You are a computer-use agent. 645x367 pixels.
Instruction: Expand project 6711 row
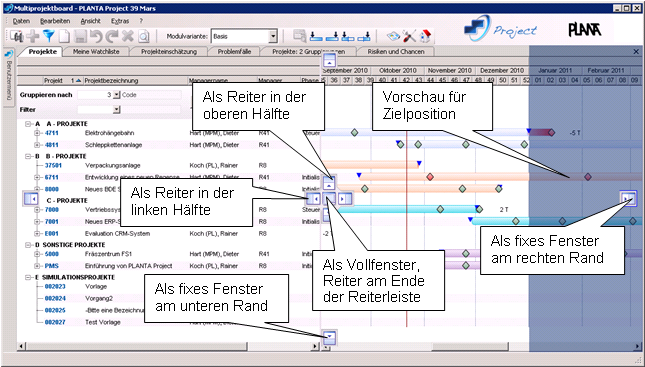coord(37,177)
